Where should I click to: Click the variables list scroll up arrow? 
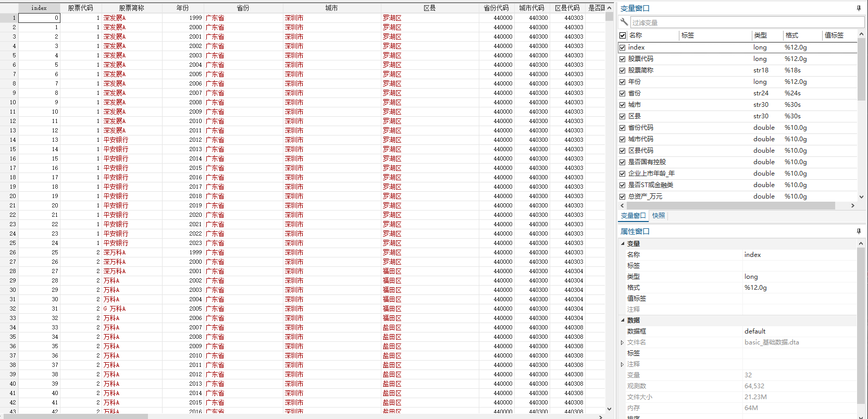(x=861, y=34)
